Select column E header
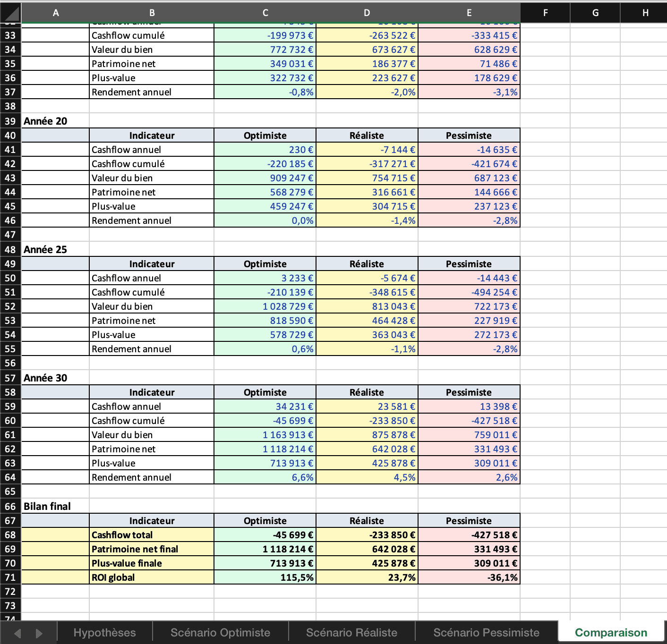This screenshot has width=667, height=644. [x=469, y=13]
